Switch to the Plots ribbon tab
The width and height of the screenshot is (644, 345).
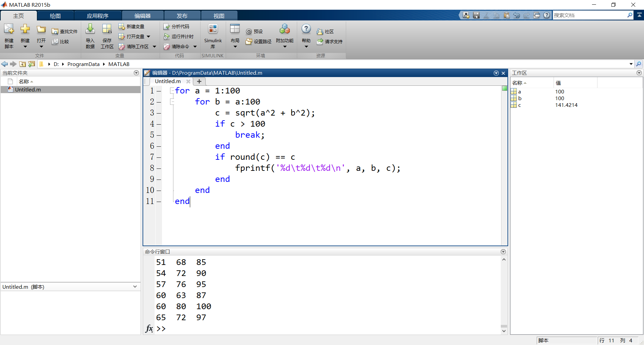pyautogui.click(x=55, y=16)
